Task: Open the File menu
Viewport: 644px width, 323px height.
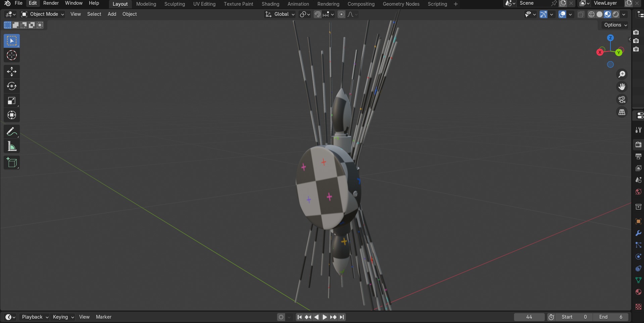Action: (19, 3)
